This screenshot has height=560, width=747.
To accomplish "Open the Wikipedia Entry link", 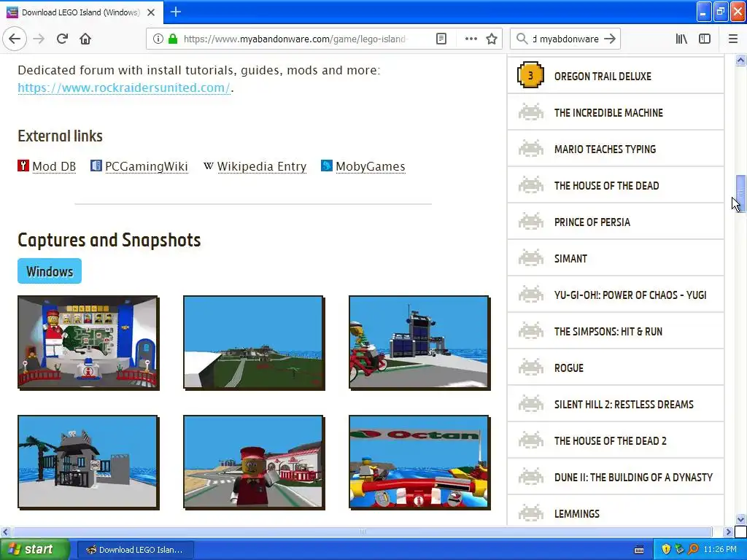I will [262, 166].
